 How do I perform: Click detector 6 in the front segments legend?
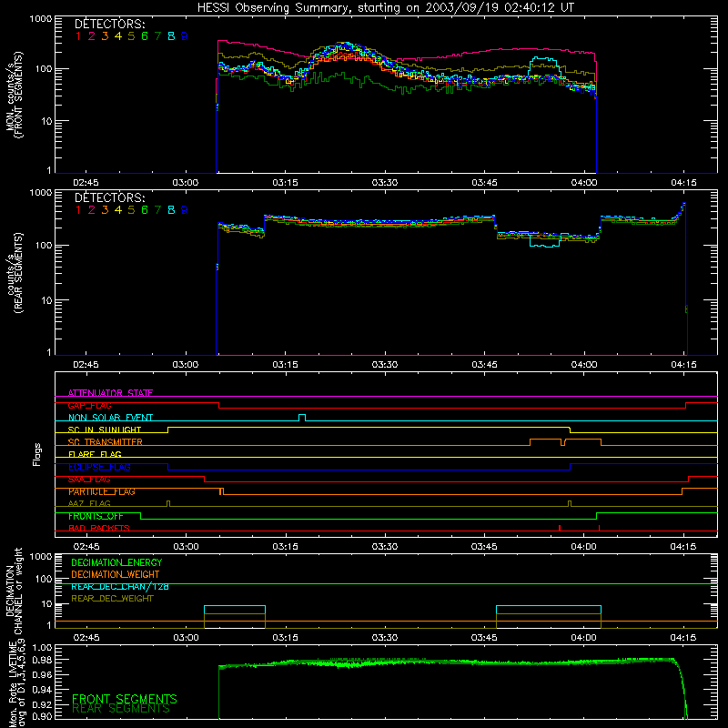(x=145, y=36)
